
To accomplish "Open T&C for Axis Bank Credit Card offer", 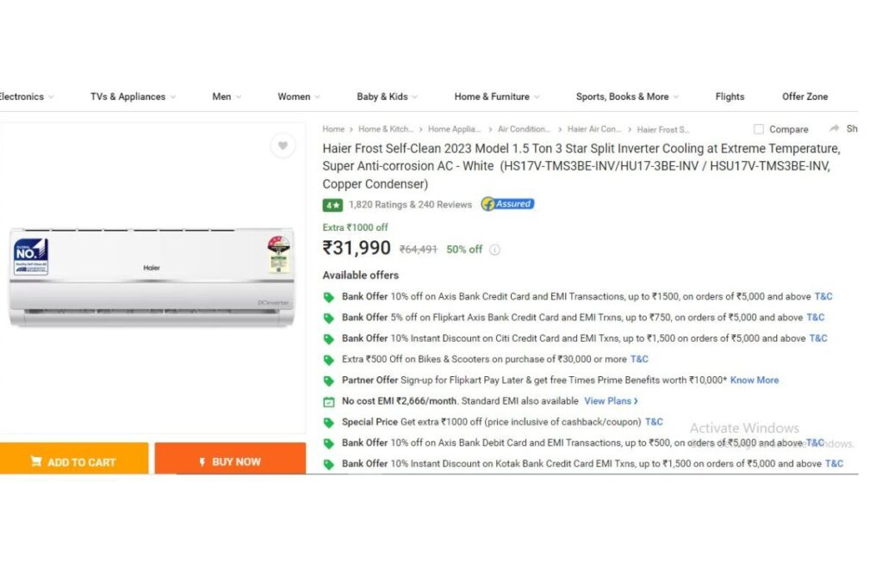I will pos(823,297).
